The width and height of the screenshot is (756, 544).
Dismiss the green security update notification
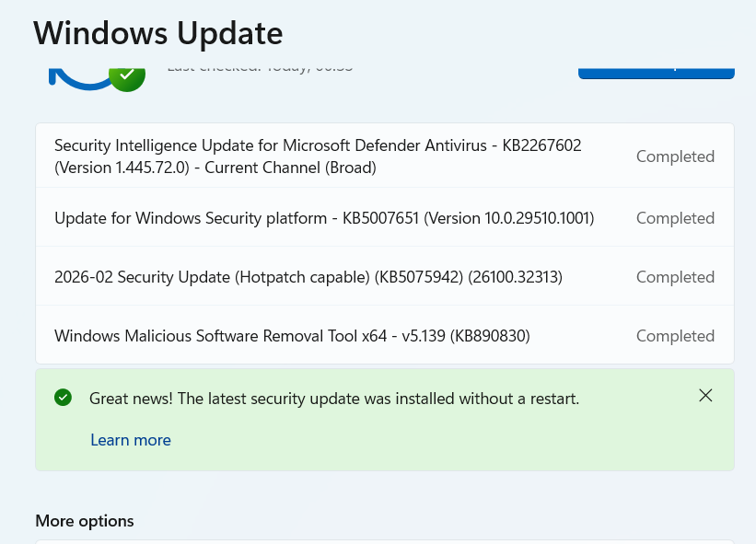(x=705, y=396)
